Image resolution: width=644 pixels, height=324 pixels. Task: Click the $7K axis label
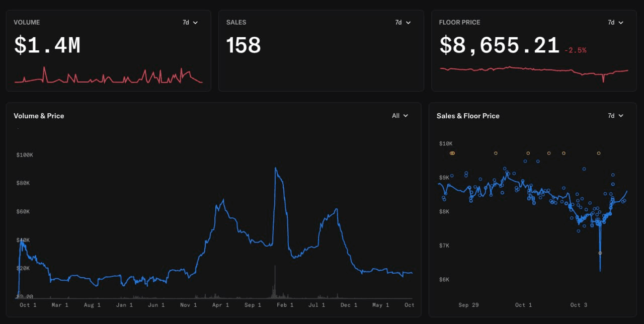(444, 246)
